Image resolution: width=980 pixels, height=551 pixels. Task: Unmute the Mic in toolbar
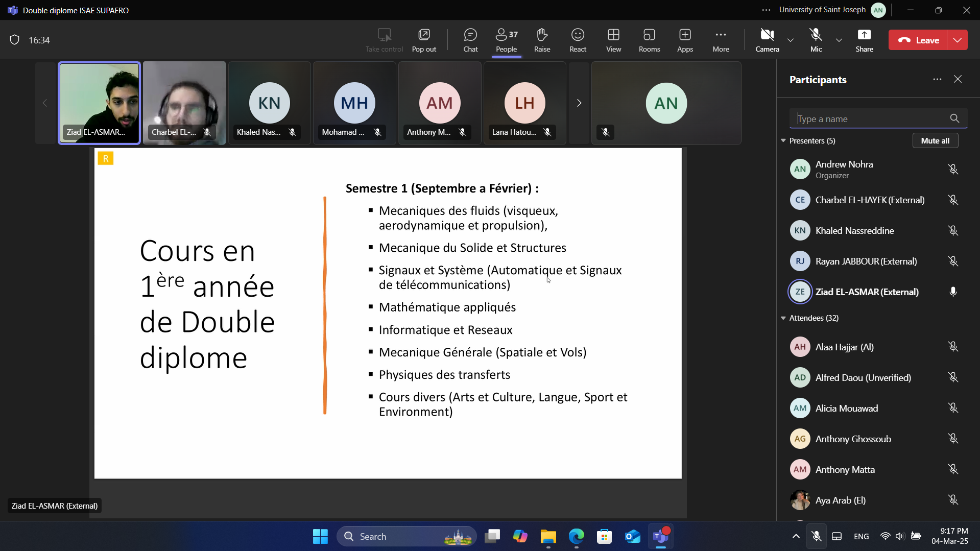click(816, 40)
